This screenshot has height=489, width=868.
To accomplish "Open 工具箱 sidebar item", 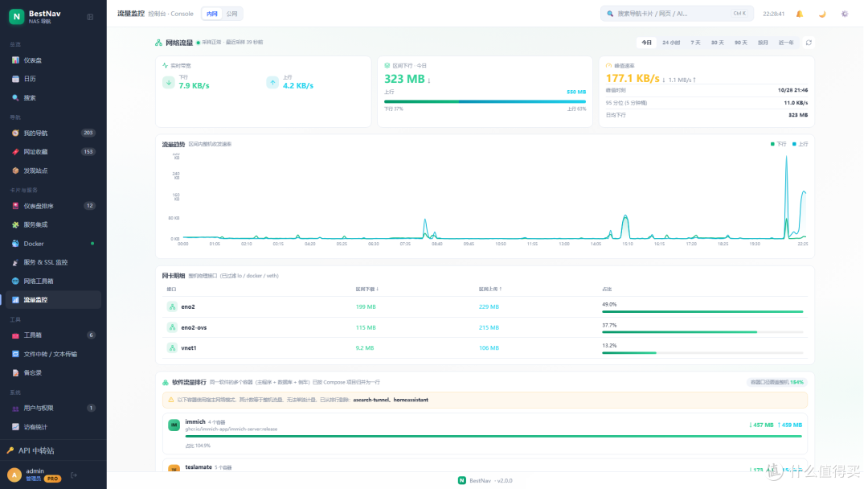I will pos(53,335).
